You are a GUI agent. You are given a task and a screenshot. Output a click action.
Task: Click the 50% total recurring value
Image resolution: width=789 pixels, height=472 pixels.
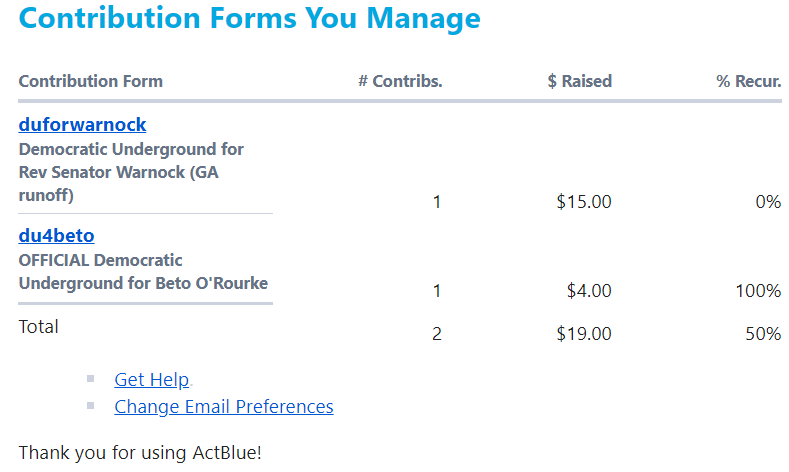[762, 334]
